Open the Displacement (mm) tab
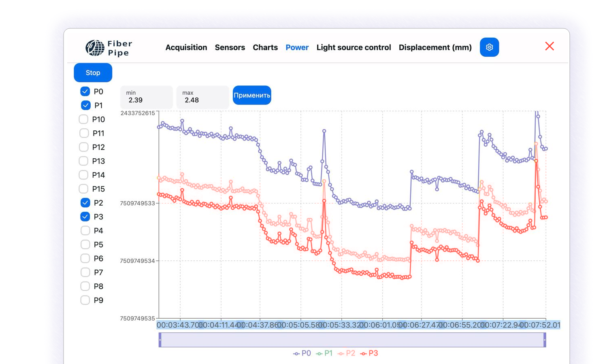 435,47
